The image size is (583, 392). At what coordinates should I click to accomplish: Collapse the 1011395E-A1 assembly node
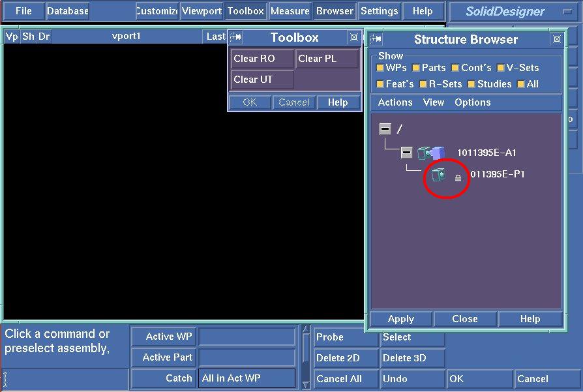407,152
